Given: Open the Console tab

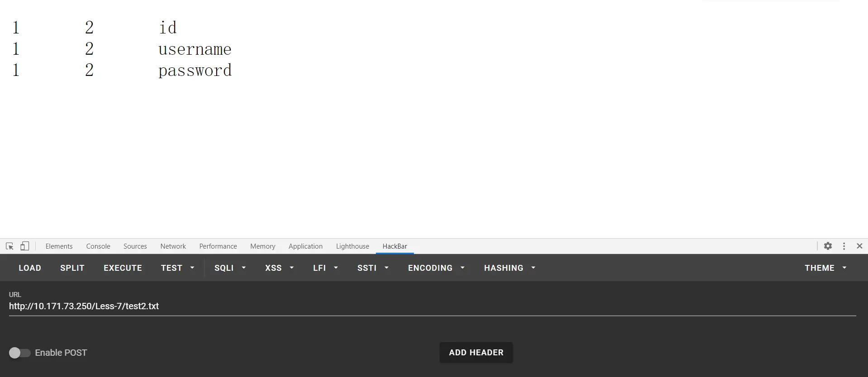Looking at the screenshot, I should tap(98, 246).
